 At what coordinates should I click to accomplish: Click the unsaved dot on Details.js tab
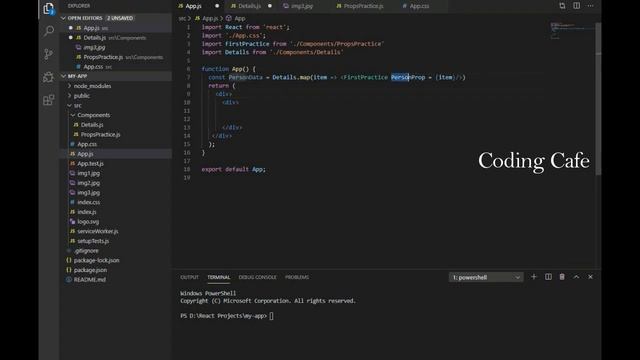pos(270,6)
